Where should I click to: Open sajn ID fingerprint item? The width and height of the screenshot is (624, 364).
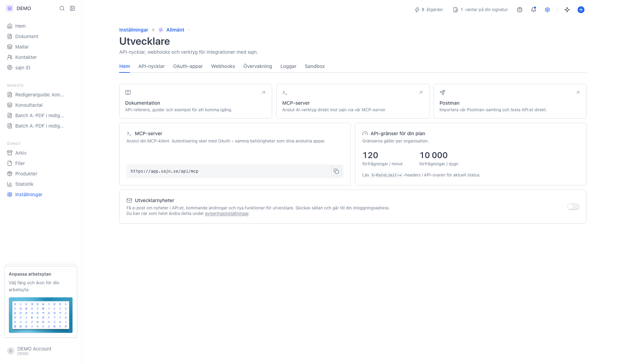click(41, 68)
